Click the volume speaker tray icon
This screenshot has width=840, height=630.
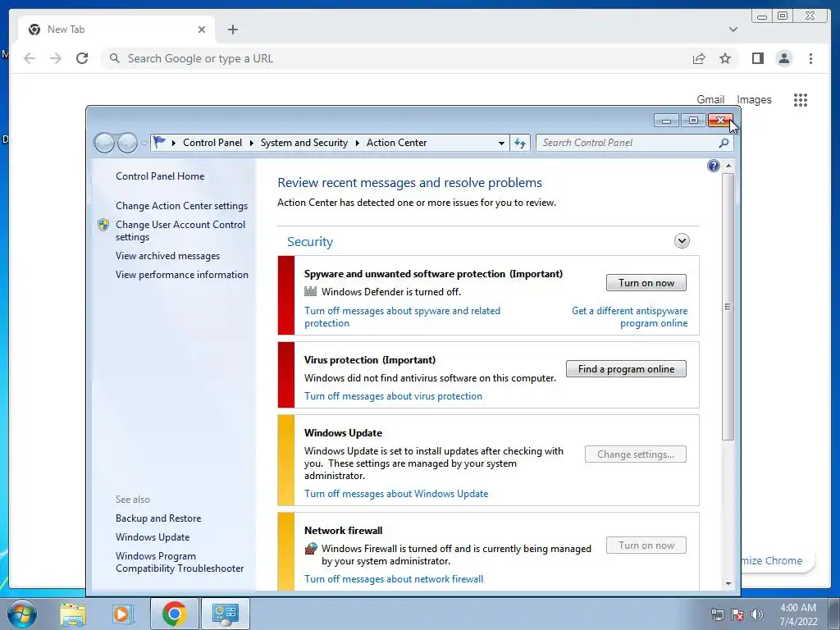(757, 614)
